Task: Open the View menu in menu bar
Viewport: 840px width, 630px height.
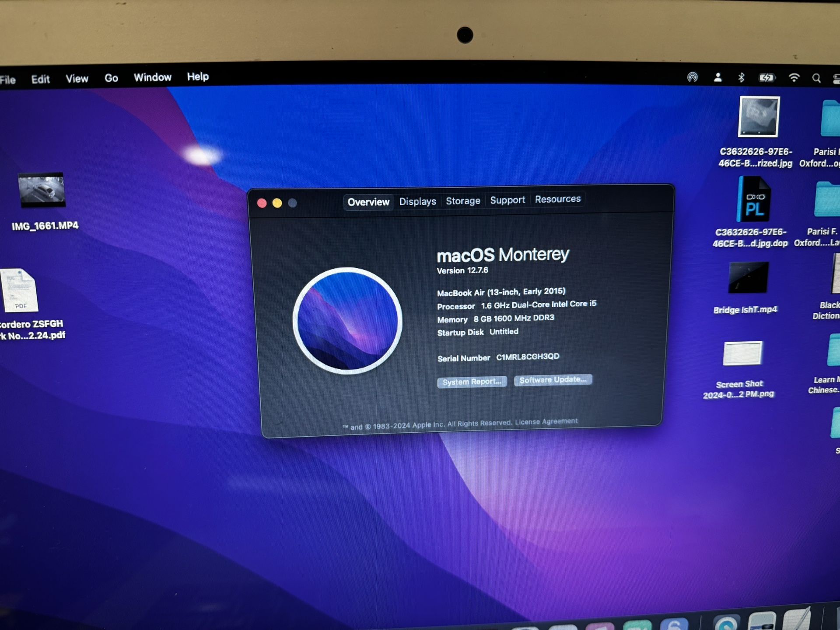Action: click(77, 79)
